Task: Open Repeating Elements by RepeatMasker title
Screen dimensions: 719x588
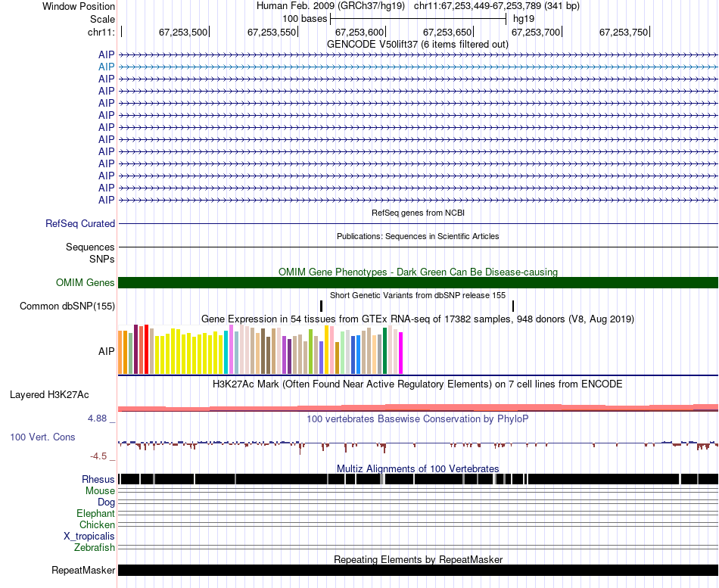Action: [x=418, y=559]
